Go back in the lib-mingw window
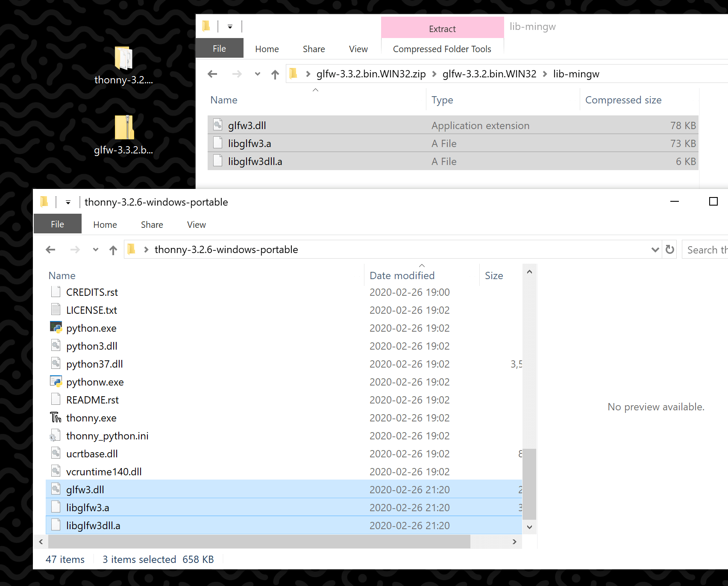This screenshot has width=728, height=586. coord(212,74)
